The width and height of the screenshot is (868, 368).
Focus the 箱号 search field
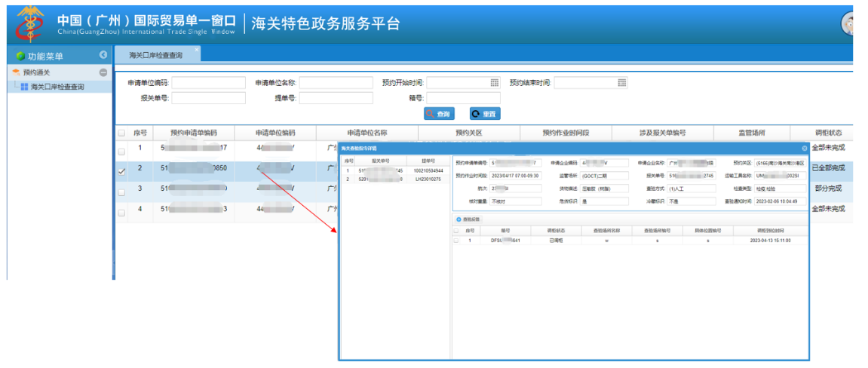(463, 98)
